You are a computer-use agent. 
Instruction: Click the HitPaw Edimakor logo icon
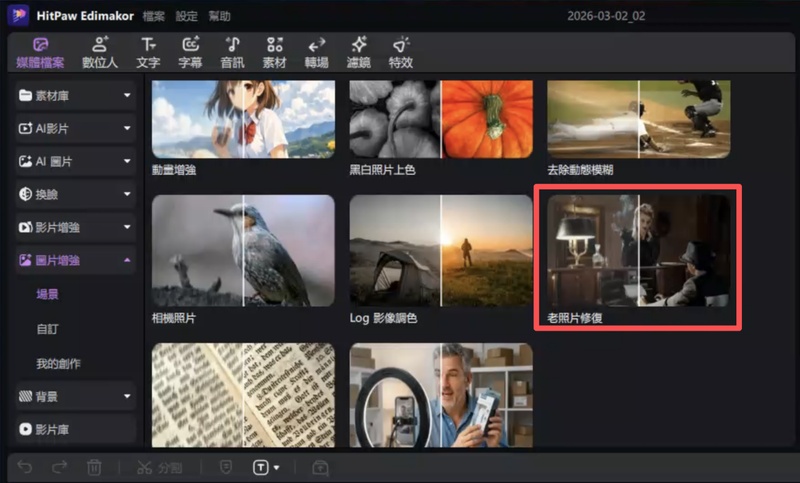[19, 15]
